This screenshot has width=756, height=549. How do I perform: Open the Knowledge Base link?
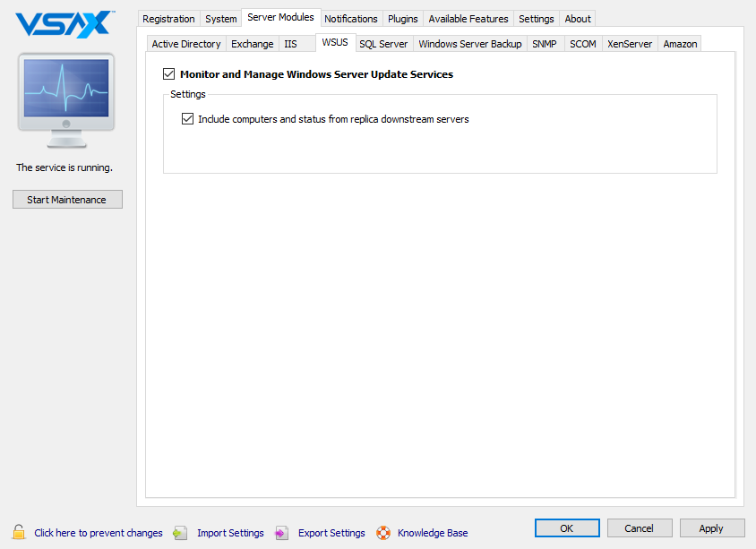pos(433,533)
